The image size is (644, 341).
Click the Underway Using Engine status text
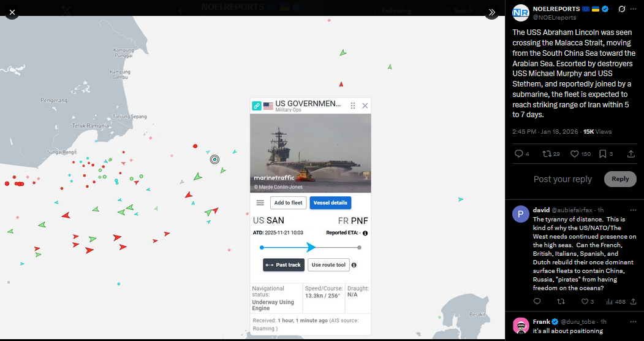tap(273, 305)
